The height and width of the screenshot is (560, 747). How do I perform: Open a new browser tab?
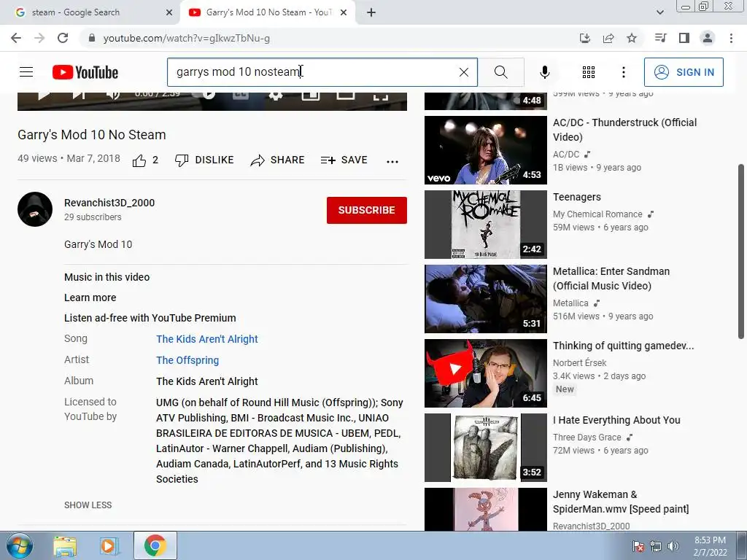click(371, 12)
